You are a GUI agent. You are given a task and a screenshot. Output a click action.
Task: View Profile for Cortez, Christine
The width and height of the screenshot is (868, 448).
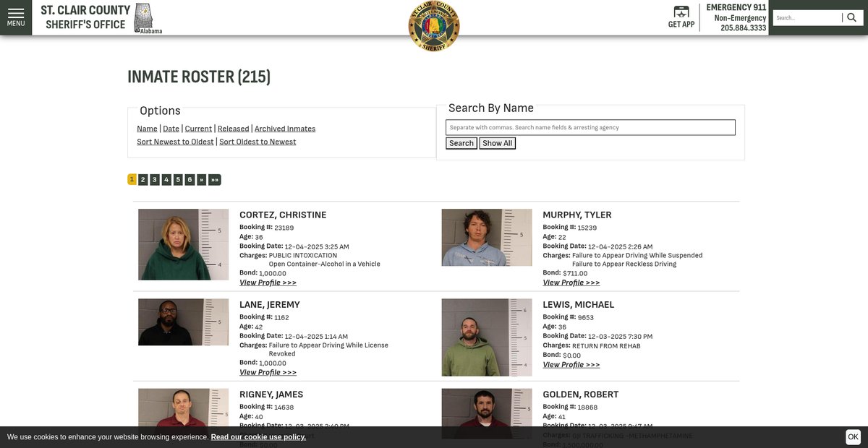pos(268,283)
